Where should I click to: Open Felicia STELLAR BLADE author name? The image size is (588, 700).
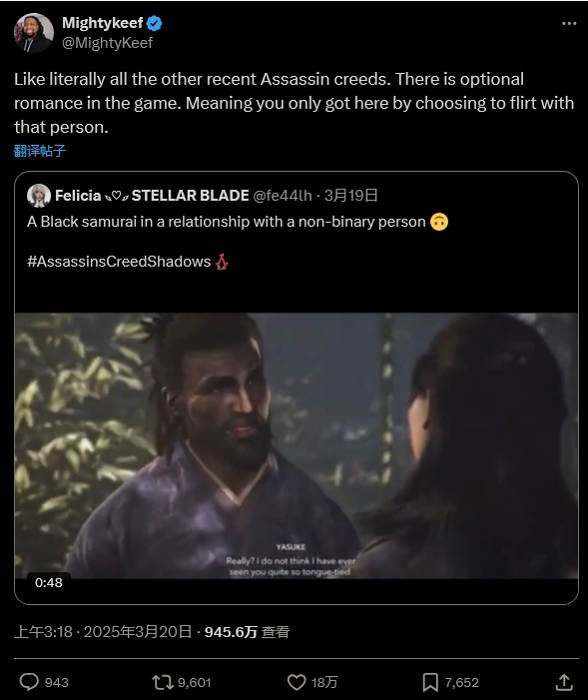[152, 196]
